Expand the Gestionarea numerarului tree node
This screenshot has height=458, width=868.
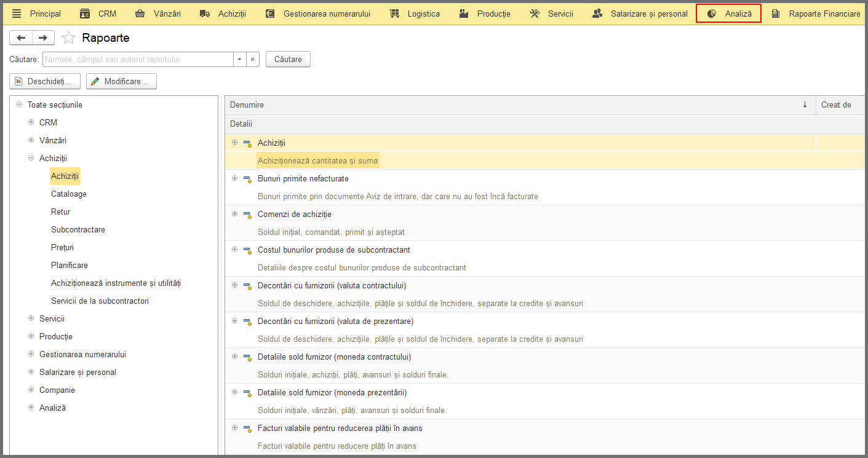(31, 354)
